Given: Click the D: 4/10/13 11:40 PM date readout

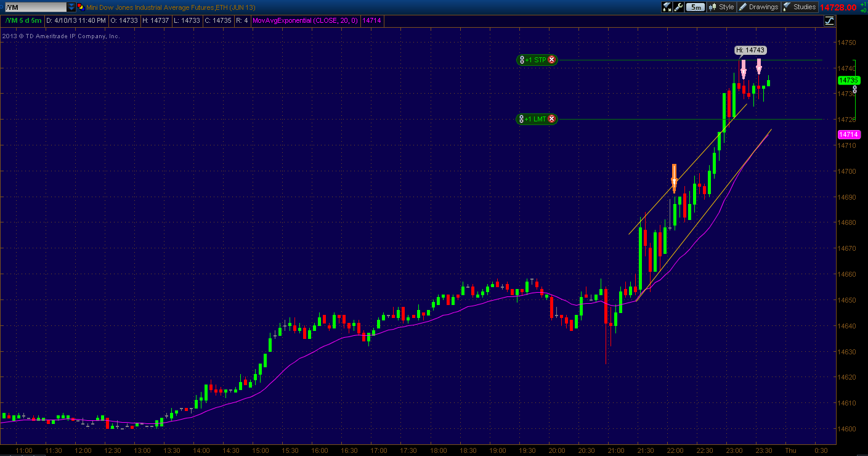Looking at the screenshot, I should pyautogui.click(x=76, y=20).
